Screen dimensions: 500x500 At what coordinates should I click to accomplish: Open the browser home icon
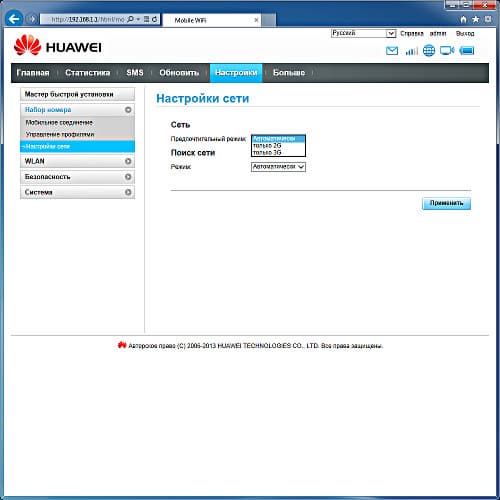(463, 19)
